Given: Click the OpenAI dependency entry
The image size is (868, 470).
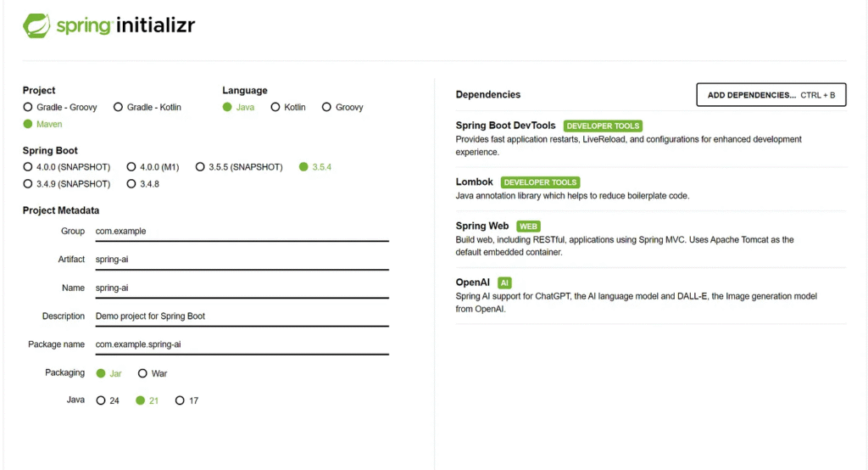Looking at the screenshot, I should [473, 283].
